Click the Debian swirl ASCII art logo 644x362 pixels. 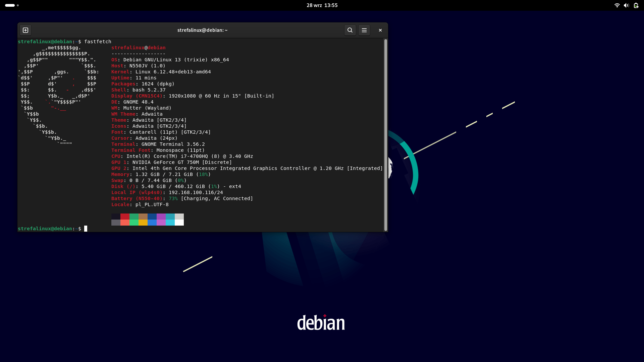click(59, 96)
